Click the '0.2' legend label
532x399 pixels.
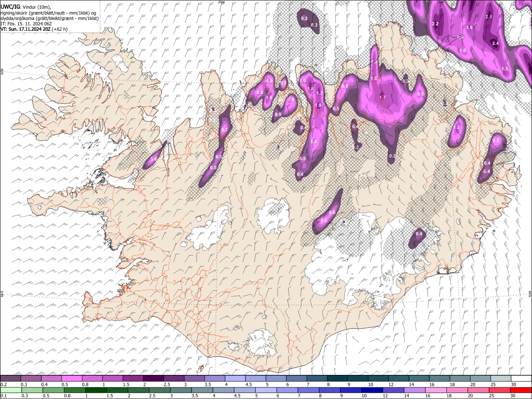[x=3, y=384]
